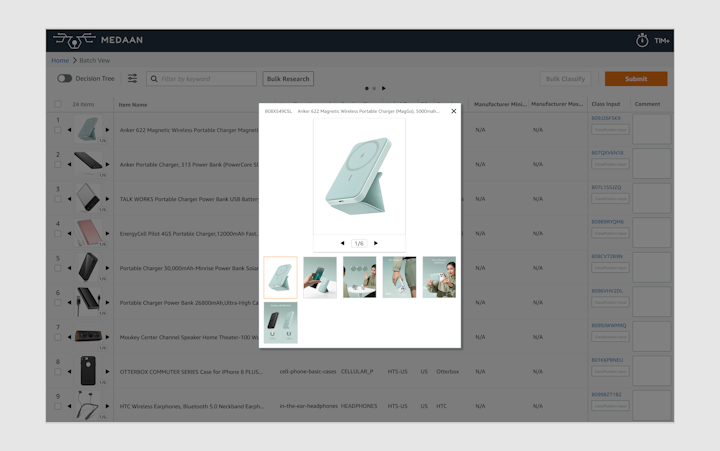Screen dimensions: 720x451
Task: Next image arrow for row 5 solar power bank
Action: pyautogui.click(x=107, y=268)
